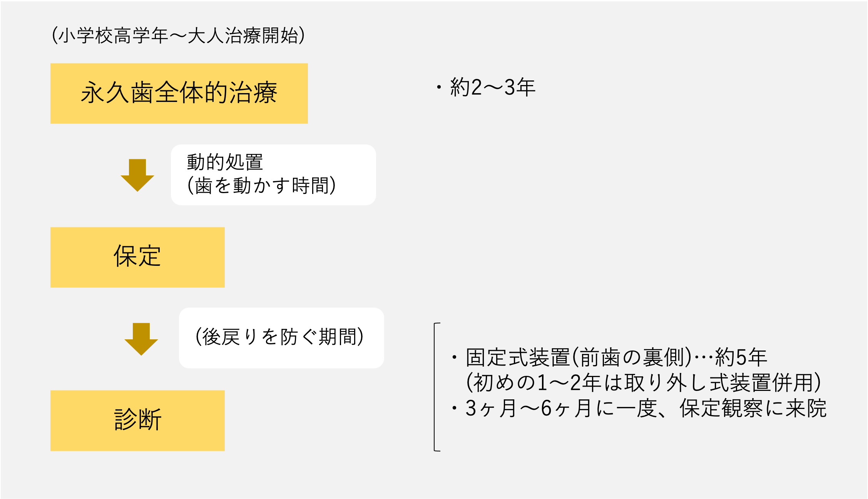Click the 初めの1〜2年は取り外し式装置併用 line
Screen dimensions: 868x499
[x=643, y=382]
